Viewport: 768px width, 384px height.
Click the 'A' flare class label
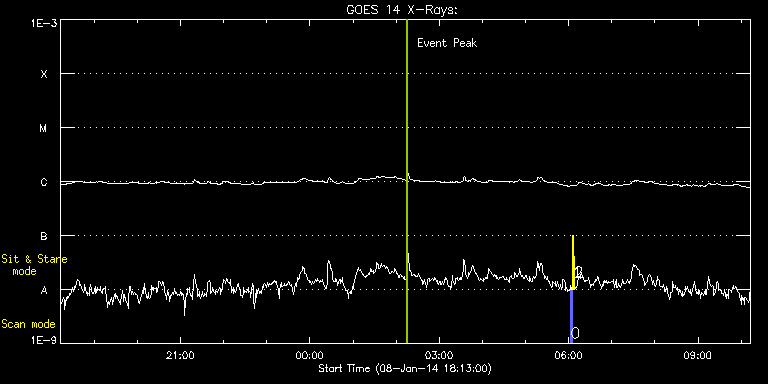[x=44, y=290]
